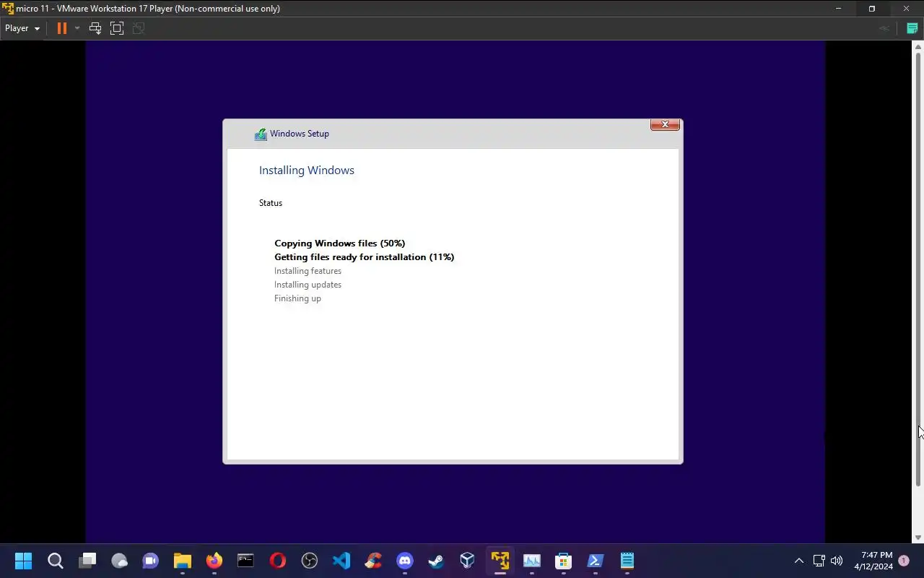Open Microsoft Store from the taskbar

(x=563, y=561)
